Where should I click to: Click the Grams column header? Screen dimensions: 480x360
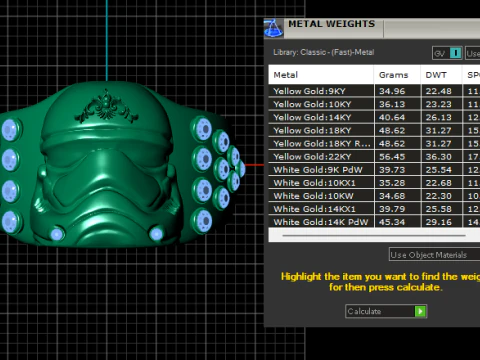tap(397, 75)
